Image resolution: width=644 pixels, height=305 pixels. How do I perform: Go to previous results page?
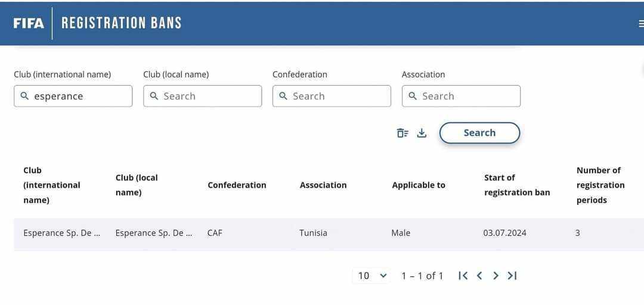pyautogui.click(x=479, y=275)
